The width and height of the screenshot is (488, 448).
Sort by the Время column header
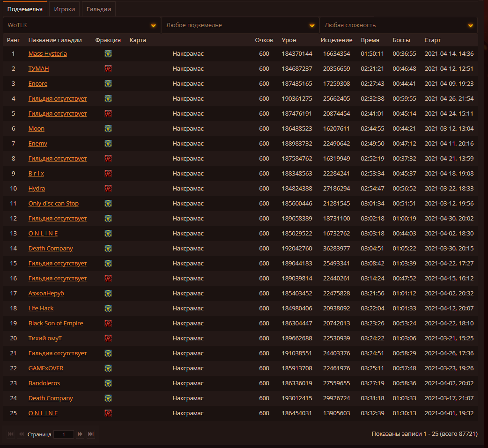click(370, 40)
